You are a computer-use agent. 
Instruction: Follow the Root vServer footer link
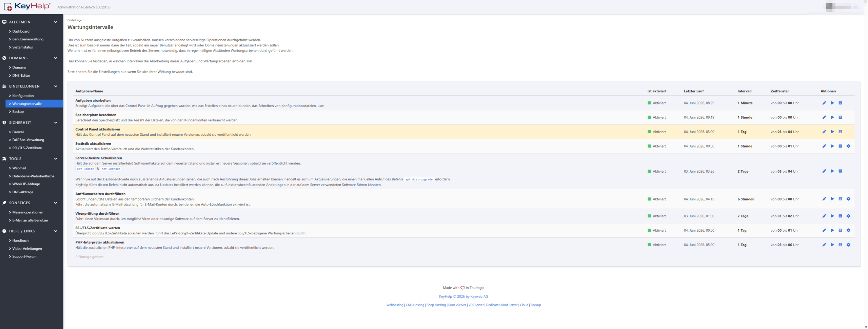457,305
